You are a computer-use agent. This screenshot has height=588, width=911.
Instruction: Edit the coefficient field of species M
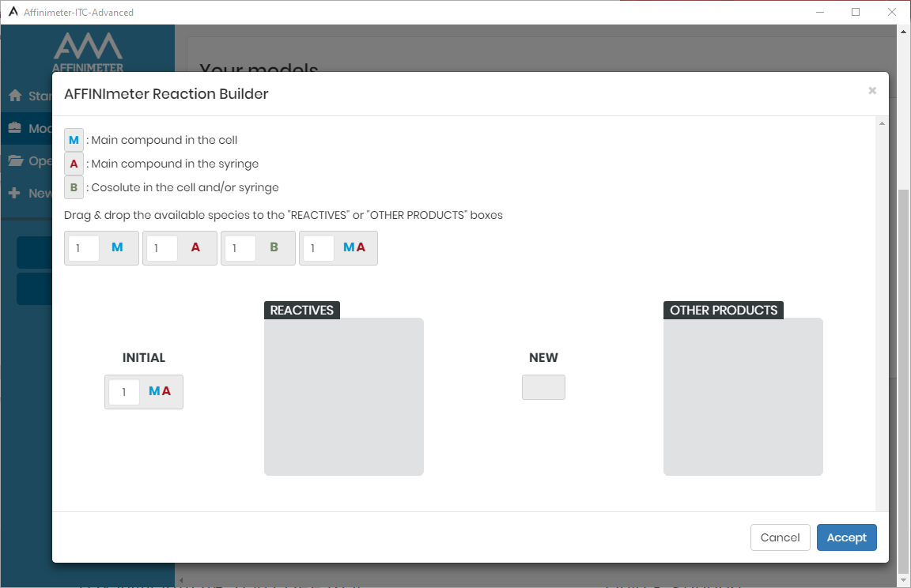click(84, 248)
